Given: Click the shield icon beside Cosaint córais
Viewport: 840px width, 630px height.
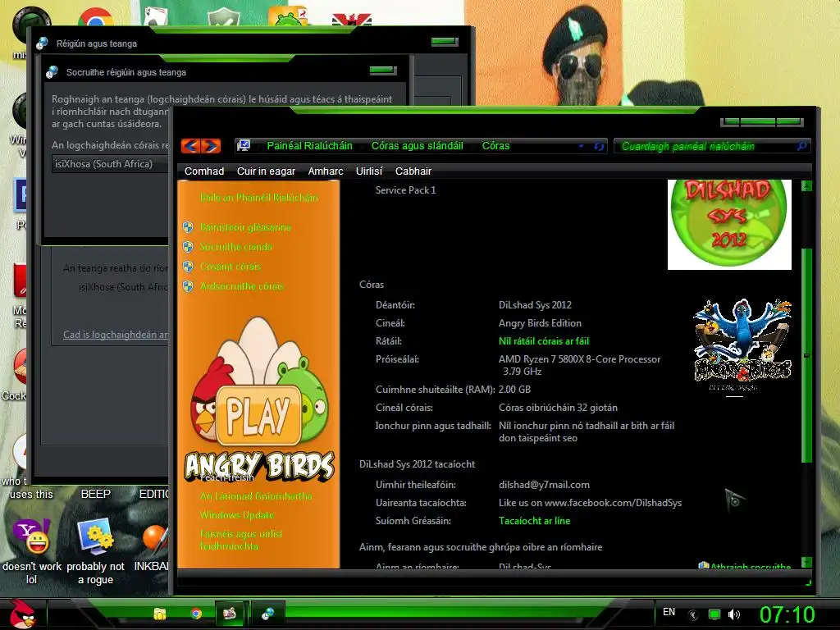Looking at the screenshot, I should (x=188, y=267).
